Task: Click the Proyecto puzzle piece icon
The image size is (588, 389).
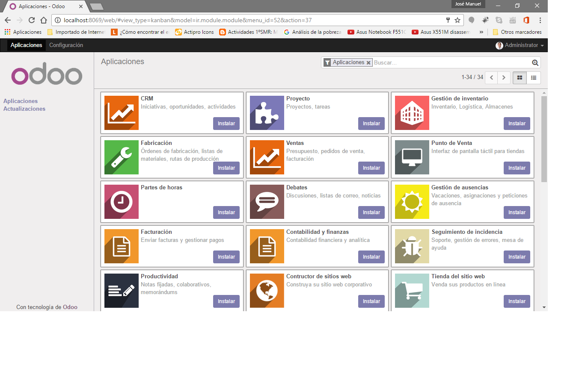Action: [x=267, y=113]
